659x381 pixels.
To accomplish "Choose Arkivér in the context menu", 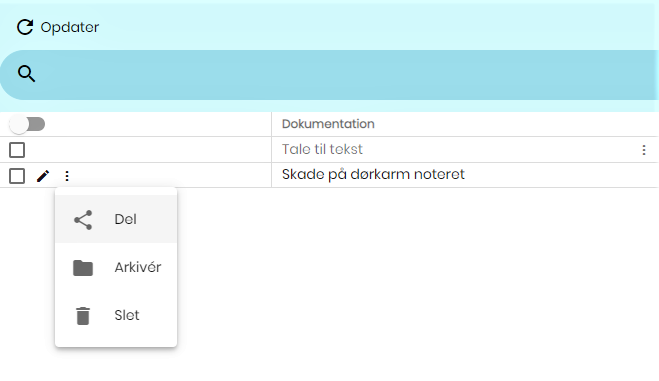I will coord(116,267).
